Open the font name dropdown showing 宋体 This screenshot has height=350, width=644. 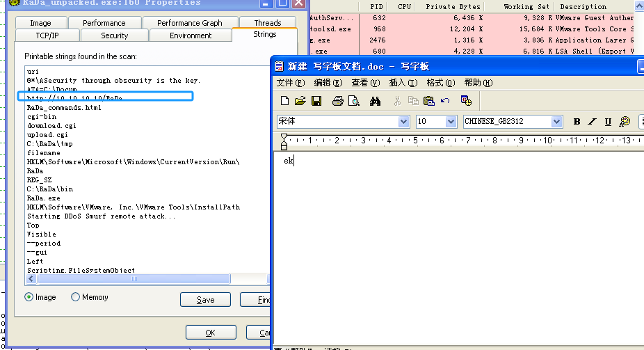click(x=403, y=122)
